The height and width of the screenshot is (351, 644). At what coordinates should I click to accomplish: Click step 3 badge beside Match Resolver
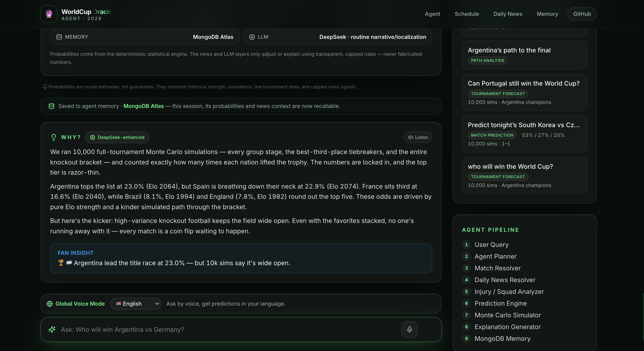pos(466,268)
